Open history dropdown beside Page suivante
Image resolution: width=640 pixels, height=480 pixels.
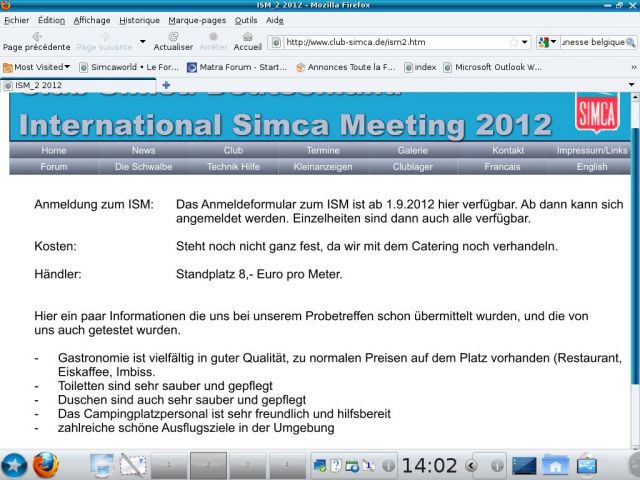coord(143,42)
